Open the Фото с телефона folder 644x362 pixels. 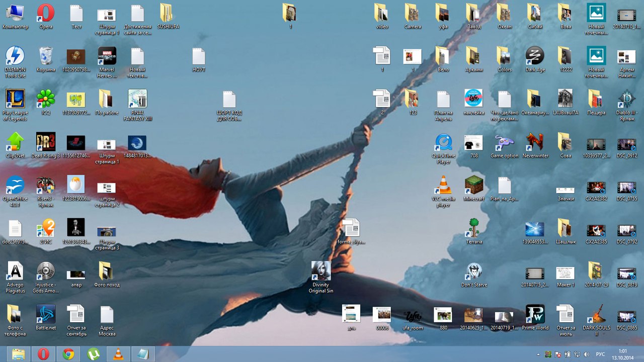(x=15, y=320)
